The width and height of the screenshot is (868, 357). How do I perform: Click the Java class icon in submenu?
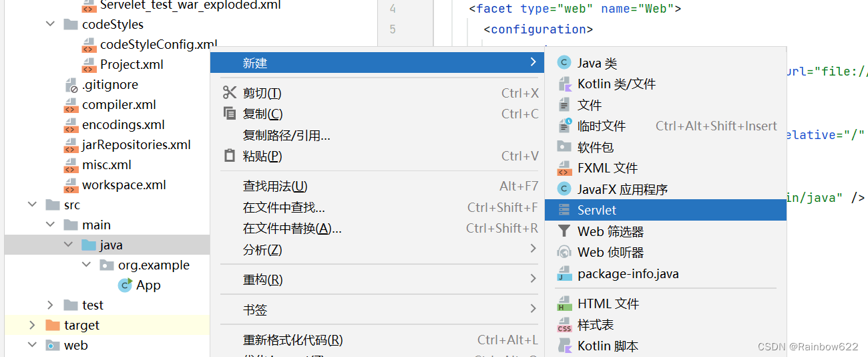click(565, 63)
